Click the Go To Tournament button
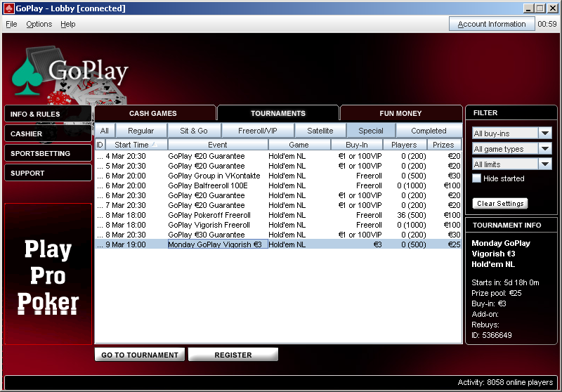 pos(140,355)
